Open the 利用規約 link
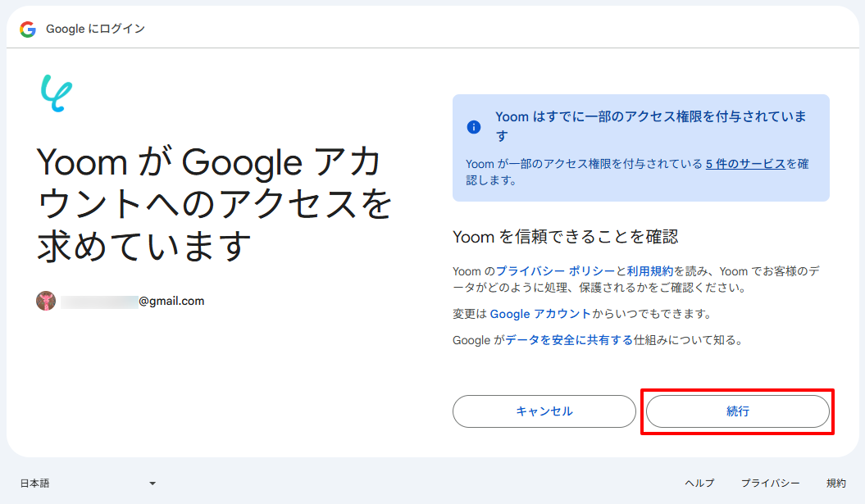This screenshot has width=865, height=504. pyautogui.click(x=650, y=271)
